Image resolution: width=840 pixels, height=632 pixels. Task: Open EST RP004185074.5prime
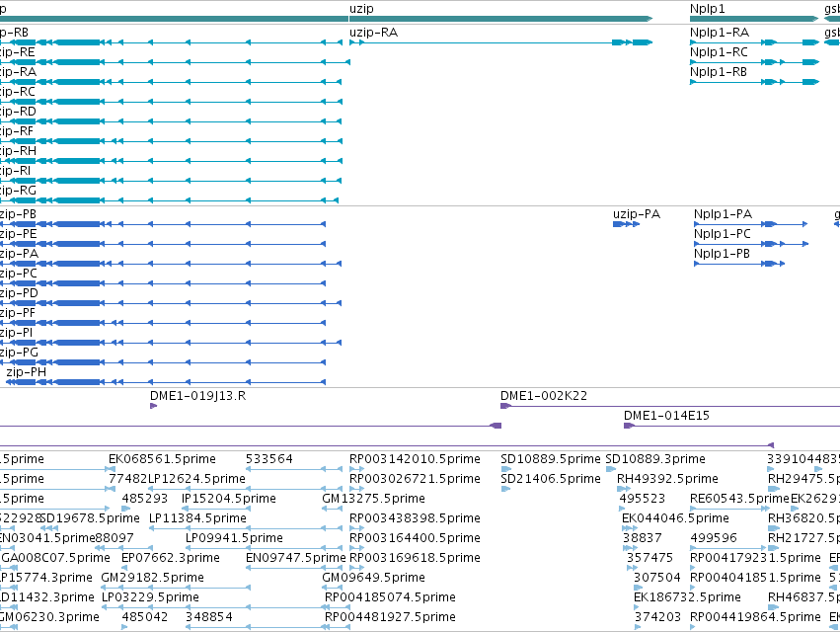pyautogui.click(x=390, y=597)
